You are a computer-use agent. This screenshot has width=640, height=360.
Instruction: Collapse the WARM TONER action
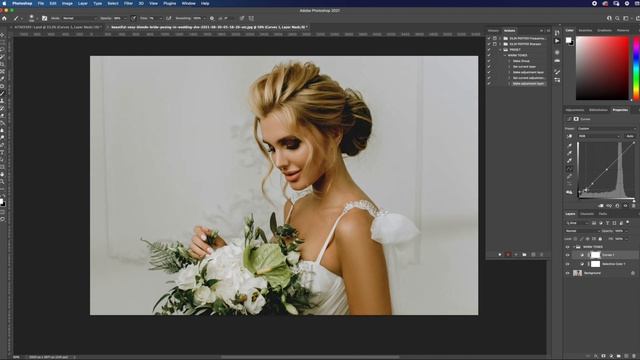click(505, 55)
